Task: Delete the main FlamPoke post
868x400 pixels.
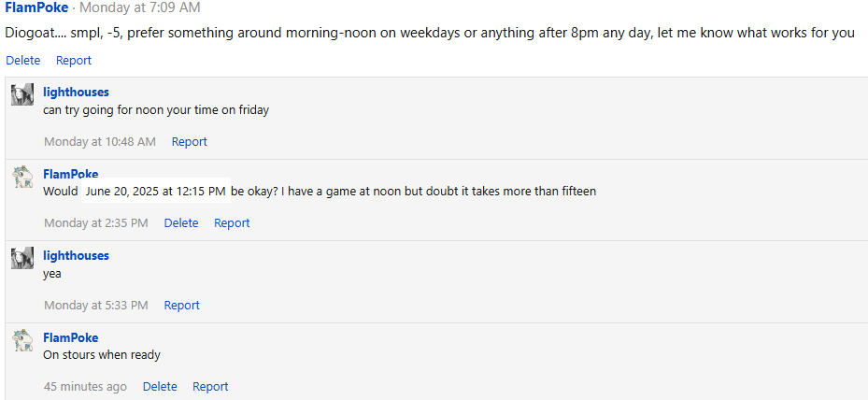Action: click(22, 61)
